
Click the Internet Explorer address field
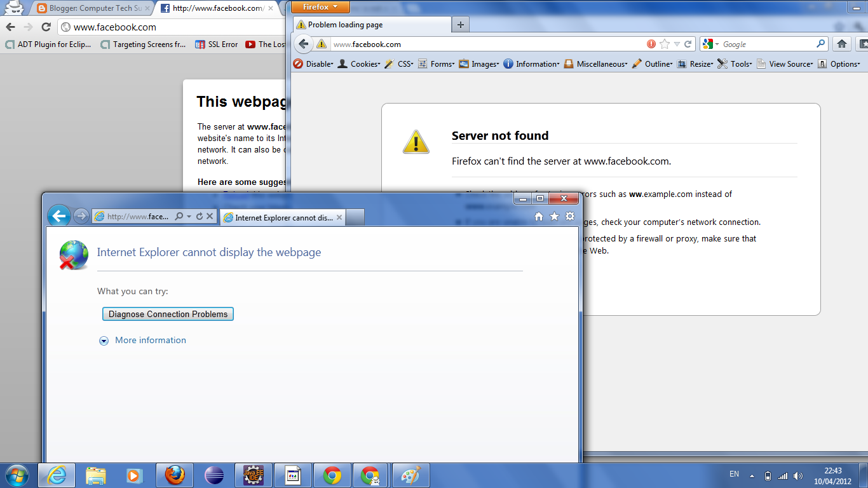pos(139,217)
